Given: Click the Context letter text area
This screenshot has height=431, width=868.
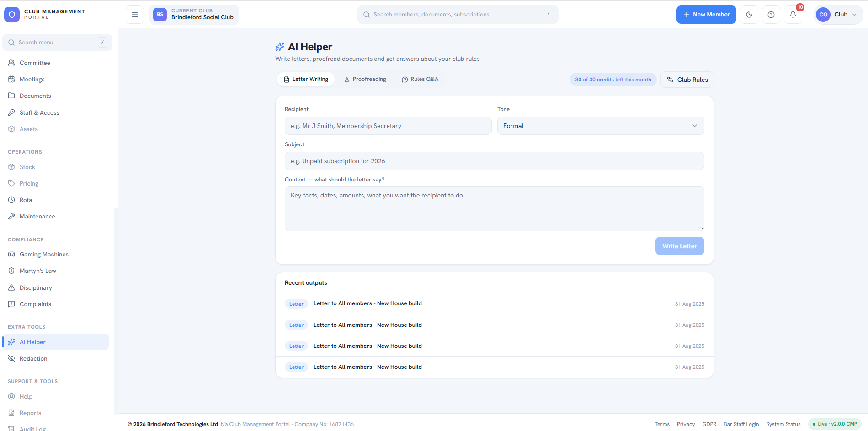Looking at the screenshot, I should point(495,209).
